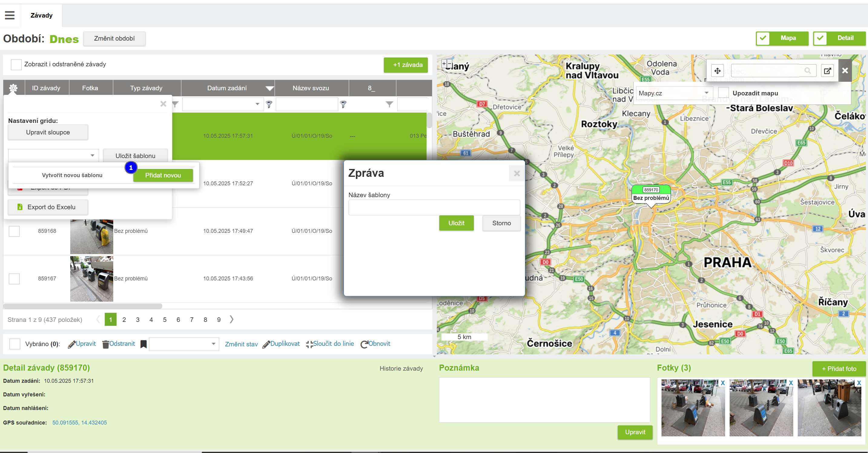Click the bookmark icon in bottom toolbar
Screen dimensions: 868x453
click(143, 344)
